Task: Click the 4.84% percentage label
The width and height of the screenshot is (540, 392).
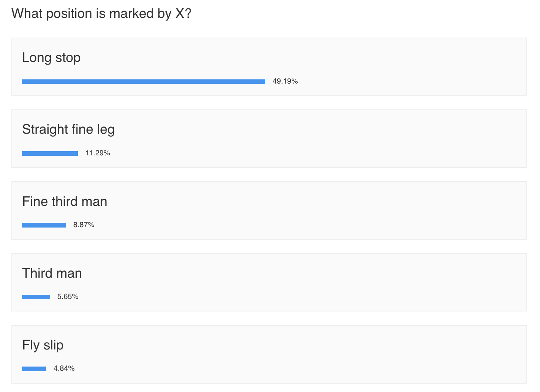Action: (x=64, y=368)
